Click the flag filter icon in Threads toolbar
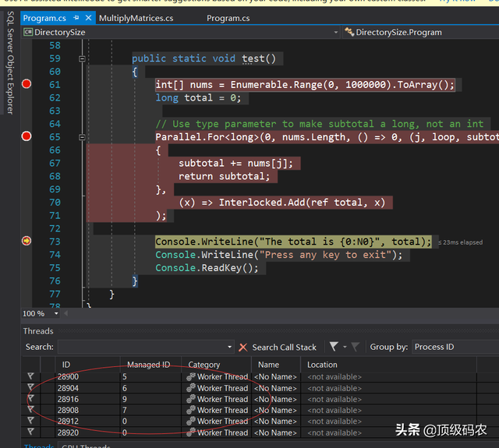499x448 pixels. point(334,347)
